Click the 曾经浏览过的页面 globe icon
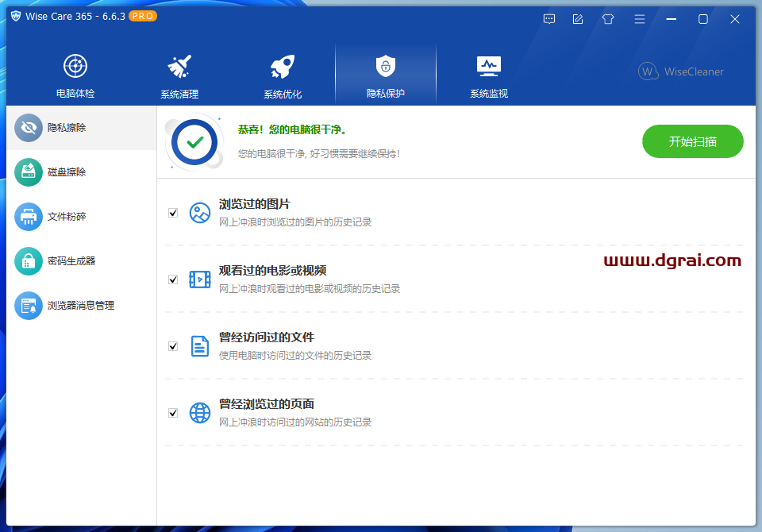762x532 pixels. click(x=200, y=413)
